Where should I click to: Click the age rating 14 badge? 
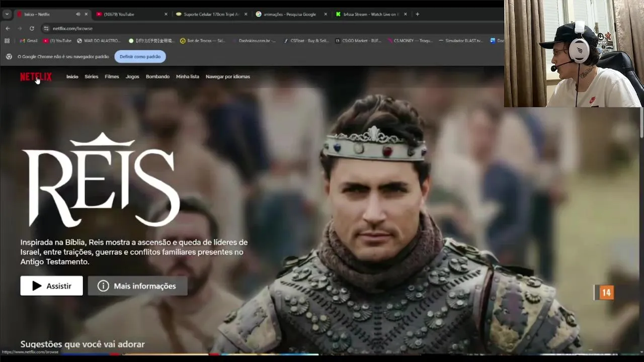pyautogui.click(x=605, y=293)
